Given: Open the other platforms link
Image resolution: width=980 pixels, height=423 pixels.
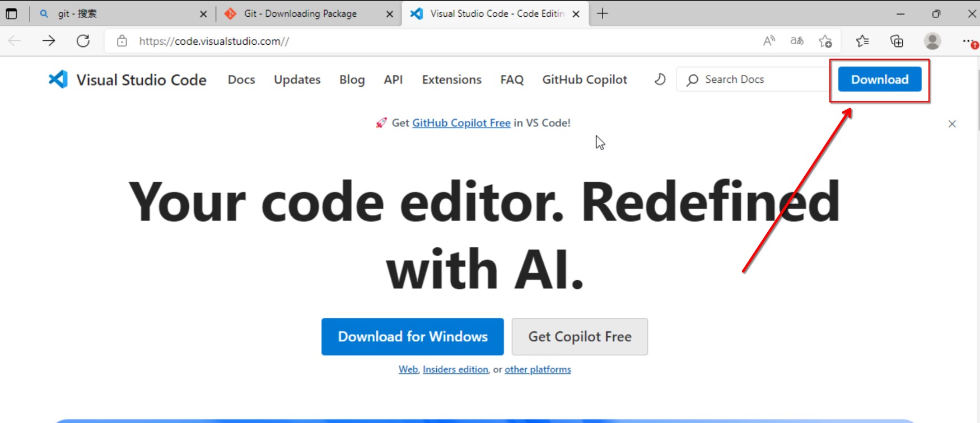Looking at the screenshot, I should pos(538,369).
